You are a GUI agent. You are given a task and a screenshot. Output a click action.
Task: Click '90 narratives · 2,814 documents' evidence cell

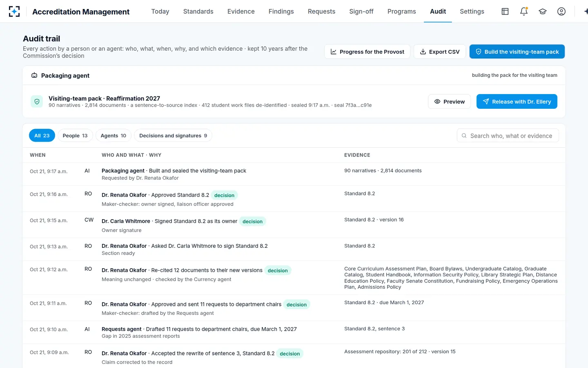tap(383, 171)
